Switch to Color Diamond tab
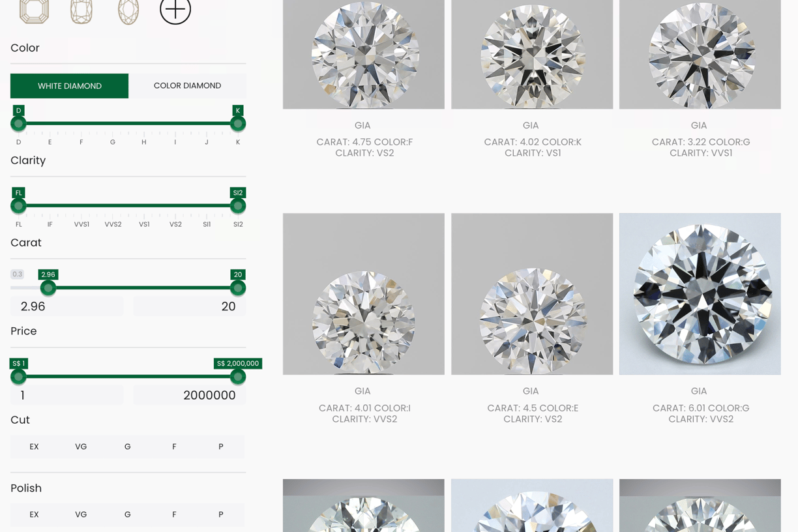The width and height of the screenshot is (798, 532). pos(187,85)
